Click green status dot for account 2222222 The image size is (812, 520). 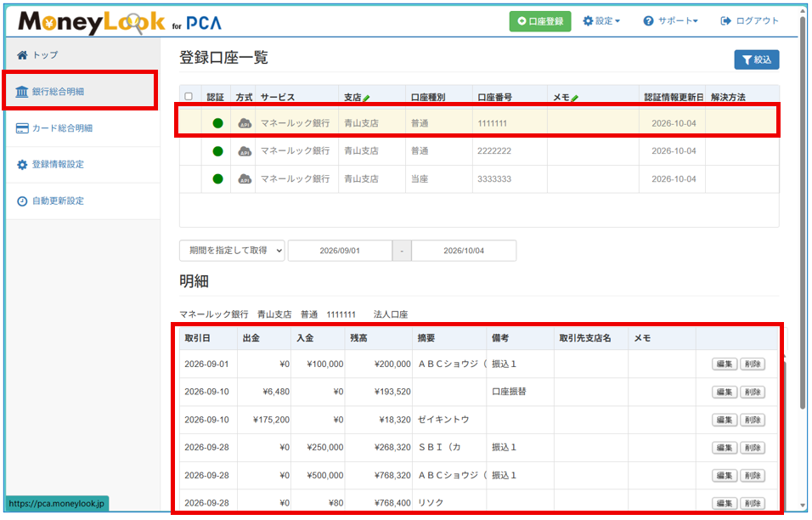pos(218,151)
